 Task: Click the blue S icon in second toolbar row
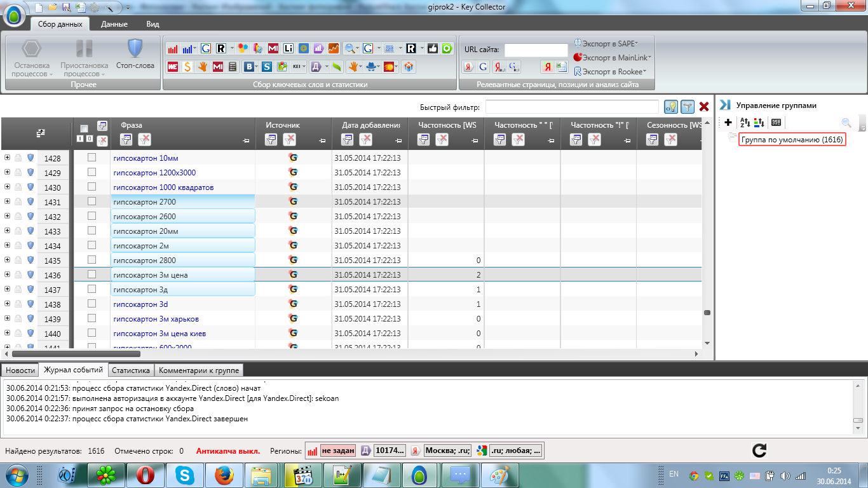(267, 66)
